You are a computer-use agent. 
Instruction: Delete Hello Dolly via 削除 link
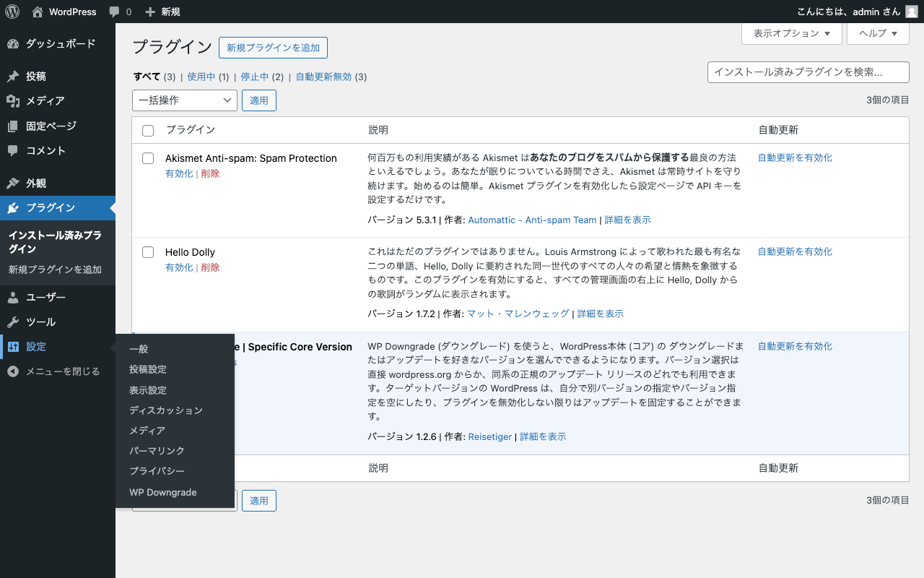click(x=211, y=267)
